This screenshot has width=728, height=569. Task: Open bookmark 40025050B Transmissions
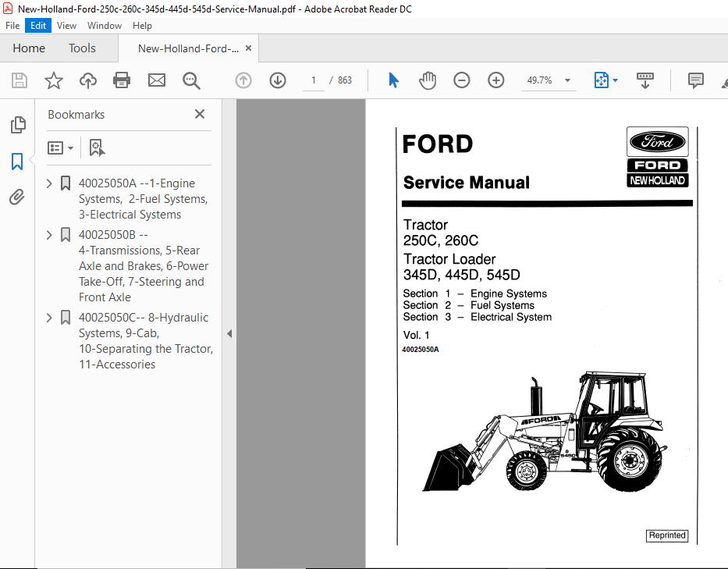(144, 265)
